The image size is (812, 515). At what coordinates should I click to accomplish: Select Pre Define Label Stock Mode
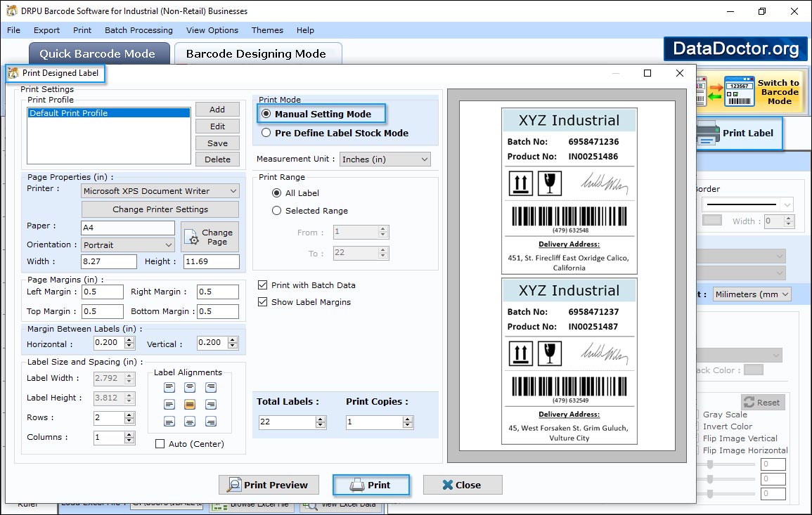[266, 133]
